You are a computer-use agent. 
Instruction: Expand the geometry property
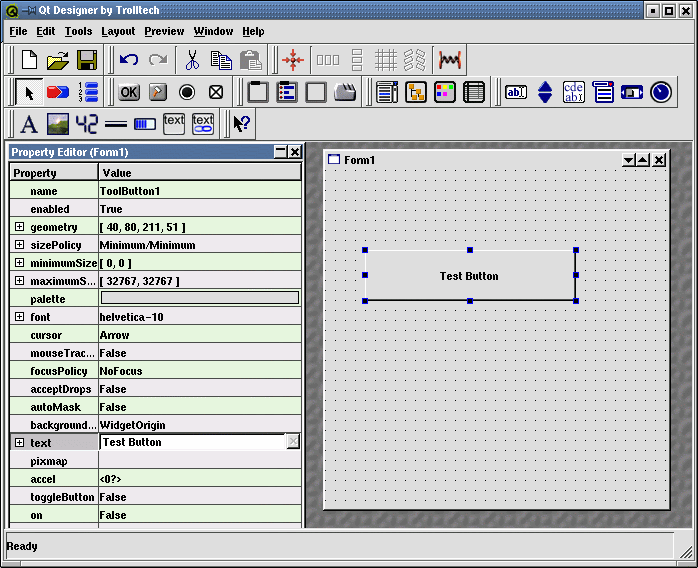click(19, 227)
